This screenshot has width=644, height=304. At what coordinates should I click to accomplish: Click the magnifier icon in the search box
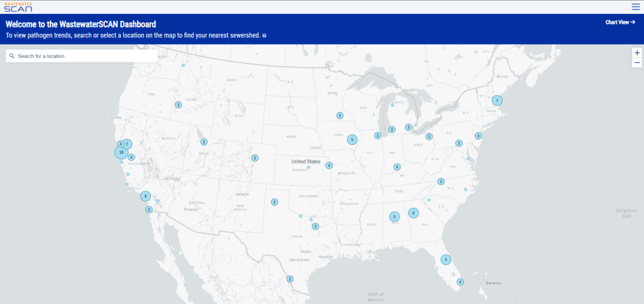click(x=11, y=56)
